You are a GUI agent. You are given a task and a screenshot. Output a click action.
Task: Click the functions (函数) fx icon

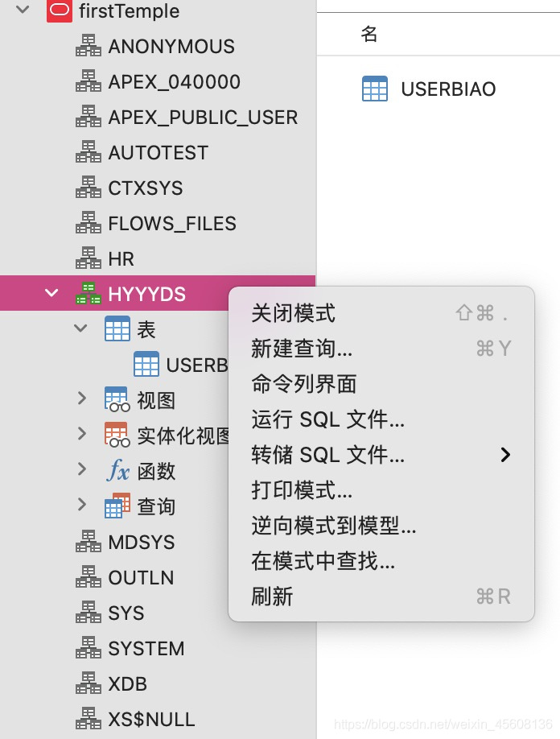117,471
